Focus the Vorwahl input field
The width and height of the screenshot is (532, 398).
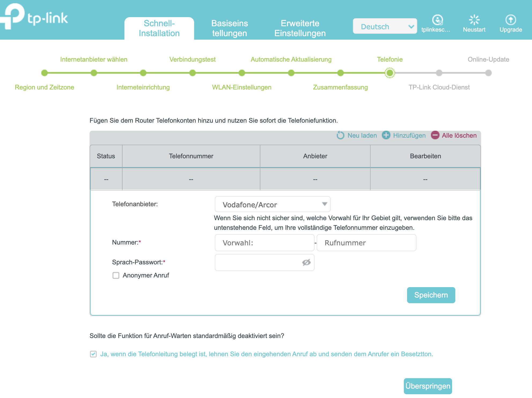click(x=264, y=243)
